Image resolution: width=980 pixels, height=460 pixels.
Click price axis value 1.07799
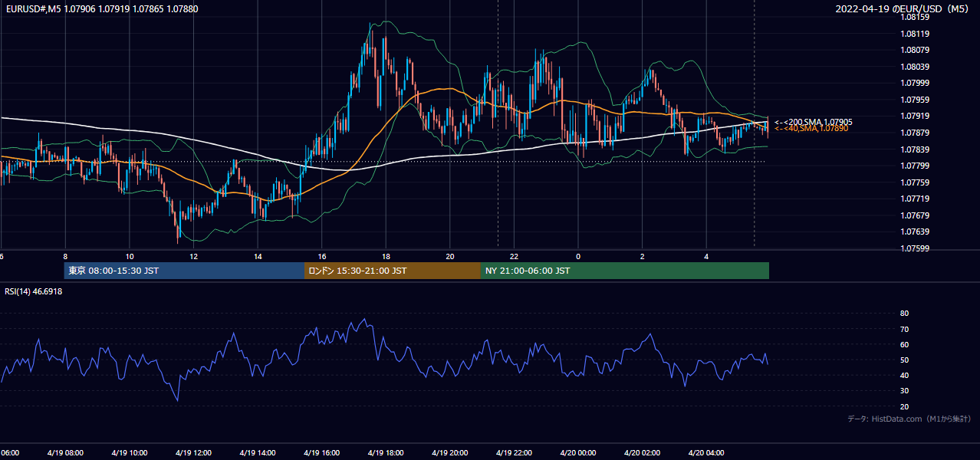pyautogui.click(x=915, y=166)
